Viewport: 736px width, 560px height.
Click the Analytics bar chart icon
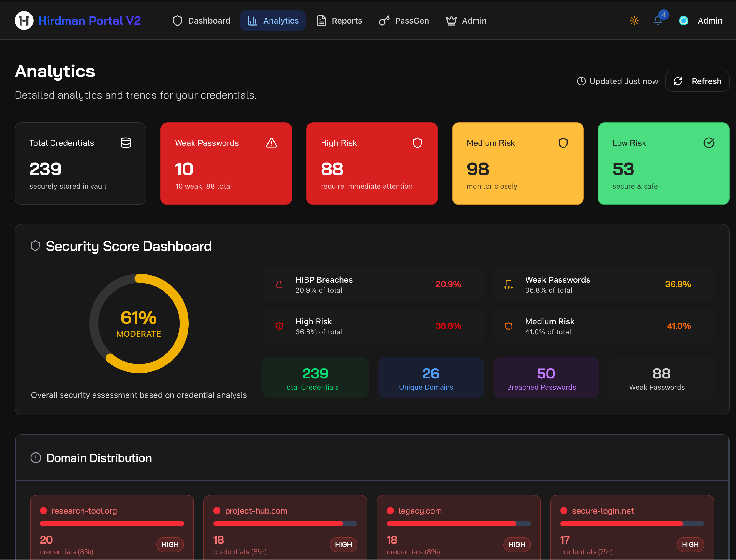(x=252, y=20)
